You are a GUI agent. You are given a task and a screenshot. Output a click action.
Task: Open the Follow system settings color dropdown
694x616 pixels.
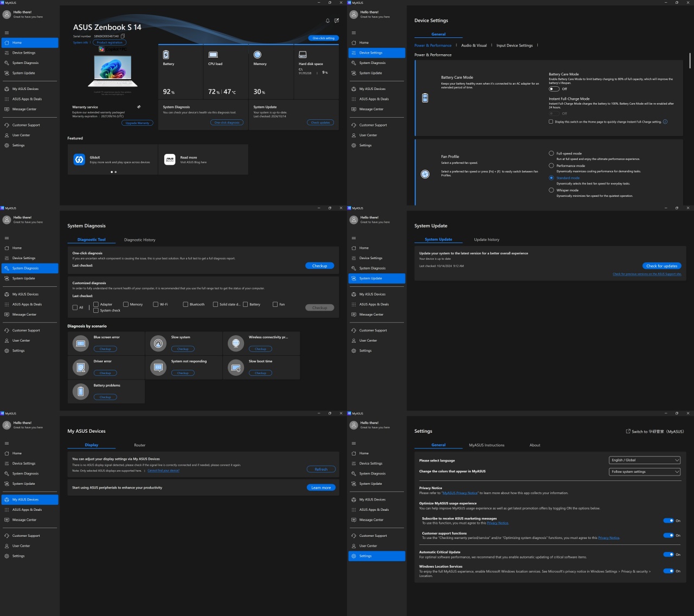pos(645,472)
